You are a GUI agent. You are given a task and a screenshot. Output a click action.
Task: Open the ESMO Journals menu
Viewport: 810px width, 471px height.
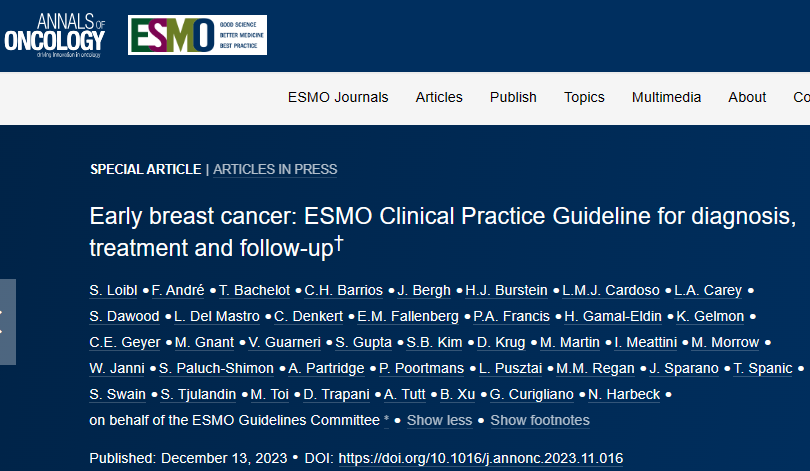point(338,97)
